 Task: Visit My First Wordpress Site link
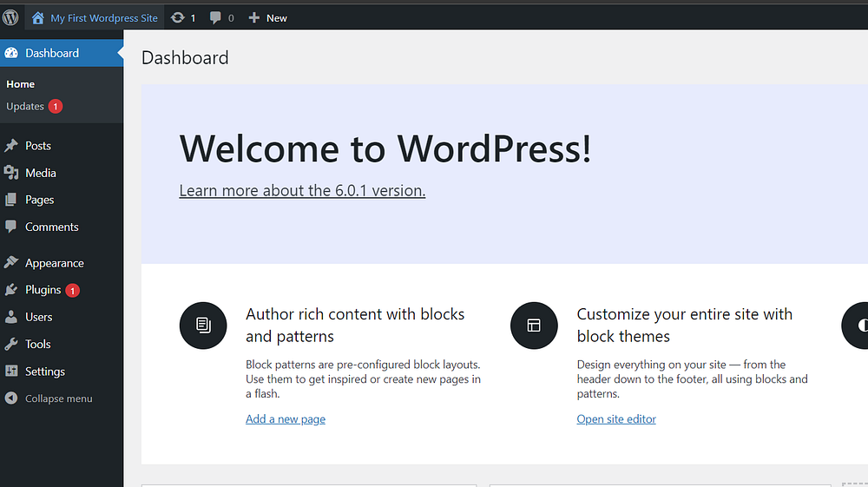point(104,17)
